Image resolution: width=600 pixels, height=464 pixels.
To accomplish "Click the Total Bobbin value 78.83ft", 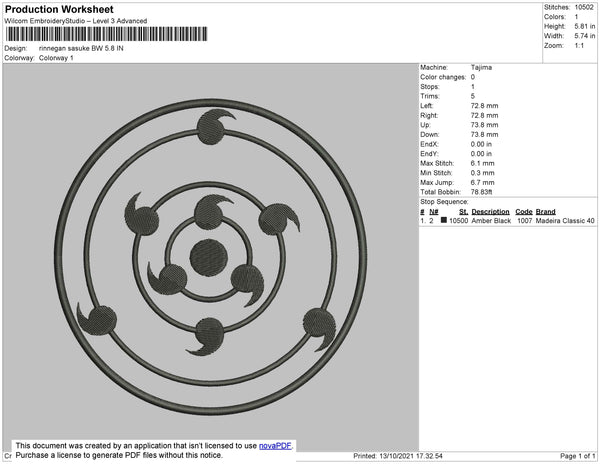I will (x=481, y=192).
